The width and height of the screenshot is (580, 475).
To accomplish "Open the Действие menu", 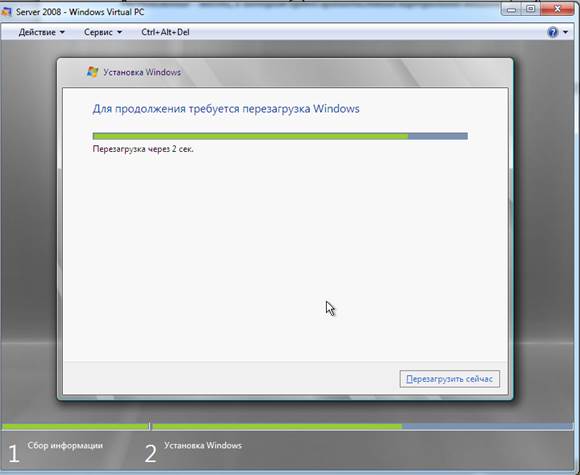I will 41,32.
